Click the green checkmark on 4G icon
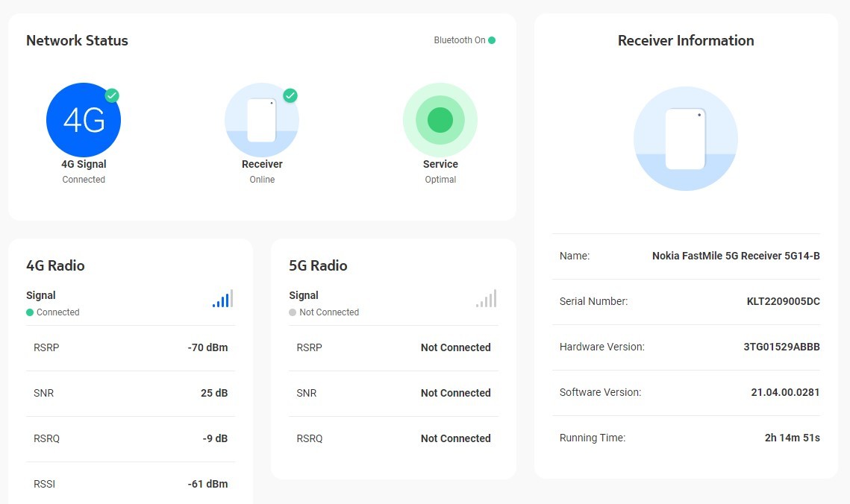Viewport: 850px width, 504px height. [x=112, y=95]
